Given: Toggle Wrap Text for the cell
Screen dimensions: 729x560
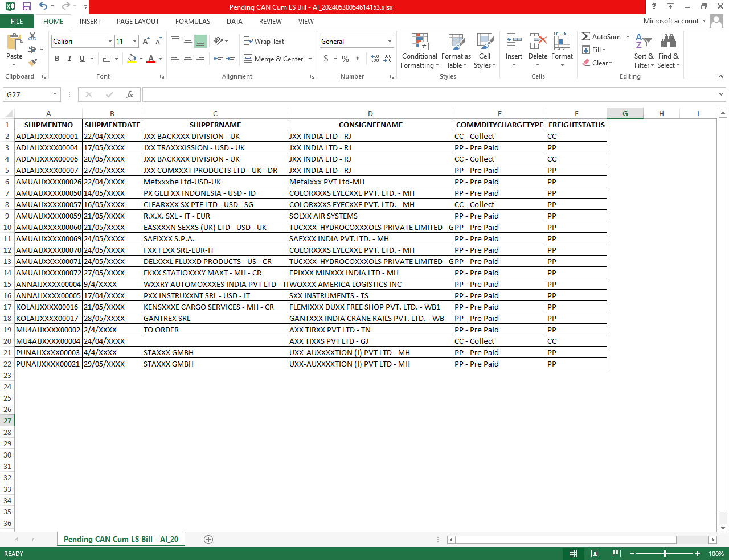Looking at the screenshot, I should click(x=264, y=42).
